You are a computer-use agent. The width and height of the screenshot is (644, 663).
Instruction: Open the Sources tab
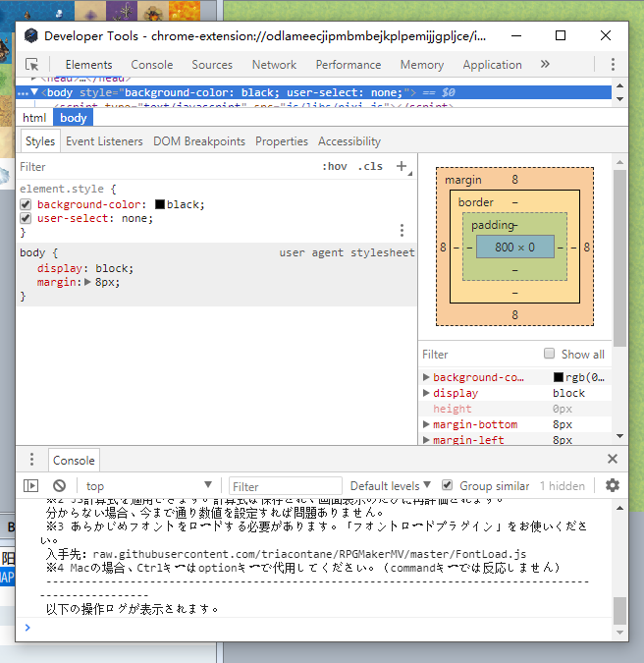(212, 65)
